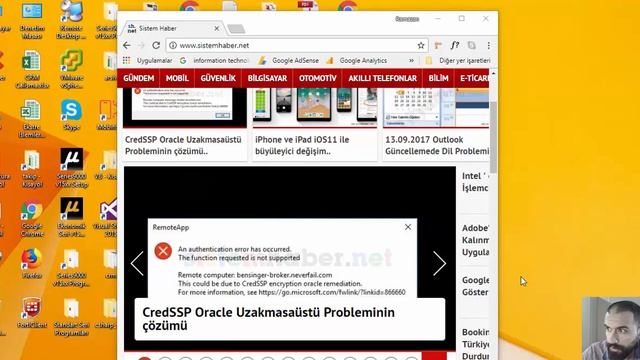Go back using Chrome's back arrow
Screen dimensions: 640x360
127,45
